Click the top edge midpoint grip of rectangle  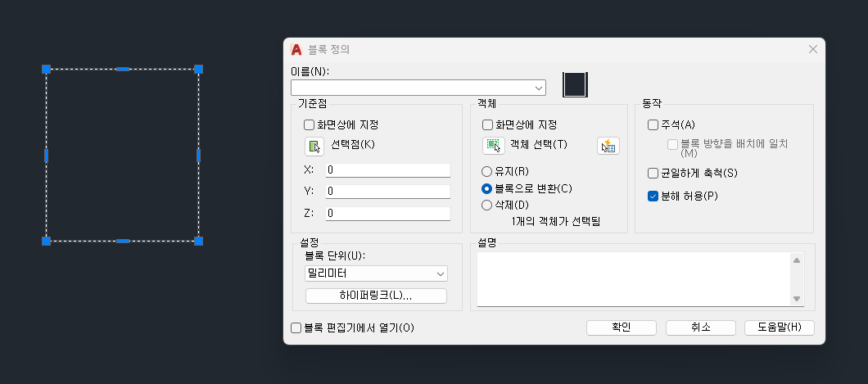click(123, 69)
